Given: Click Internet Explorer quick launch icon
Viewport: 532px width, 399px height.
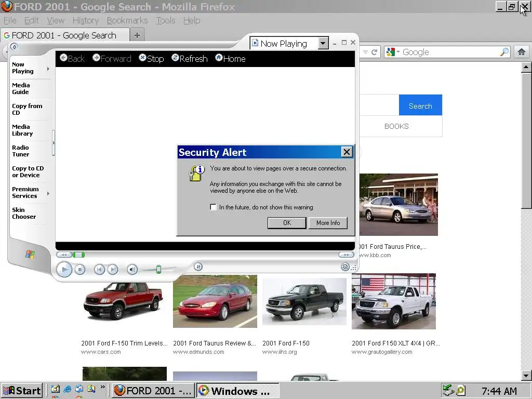Looking at the screenshot, I should coord(67,389).
